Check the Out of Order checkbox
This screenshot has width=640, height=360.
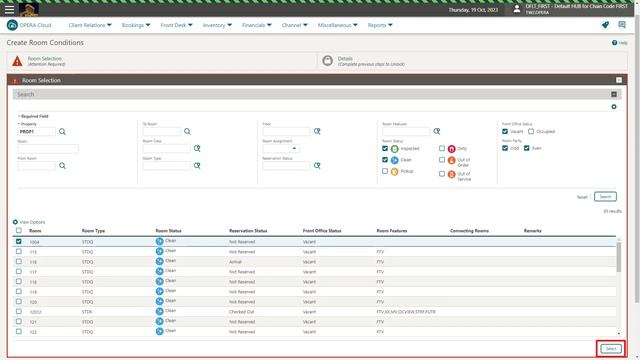coord(442,160)
